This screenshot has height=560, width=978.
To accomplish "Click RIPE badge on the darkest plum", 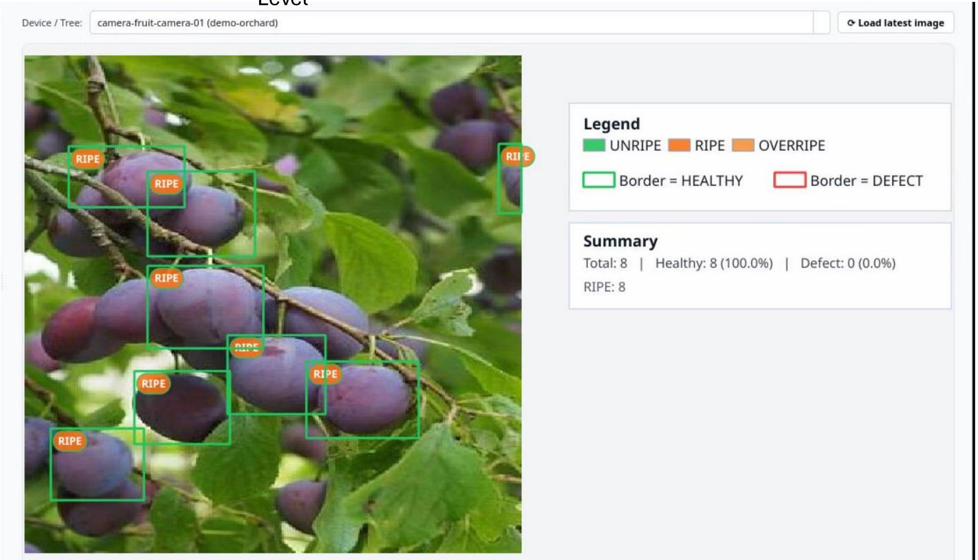I will click(153, 384).
